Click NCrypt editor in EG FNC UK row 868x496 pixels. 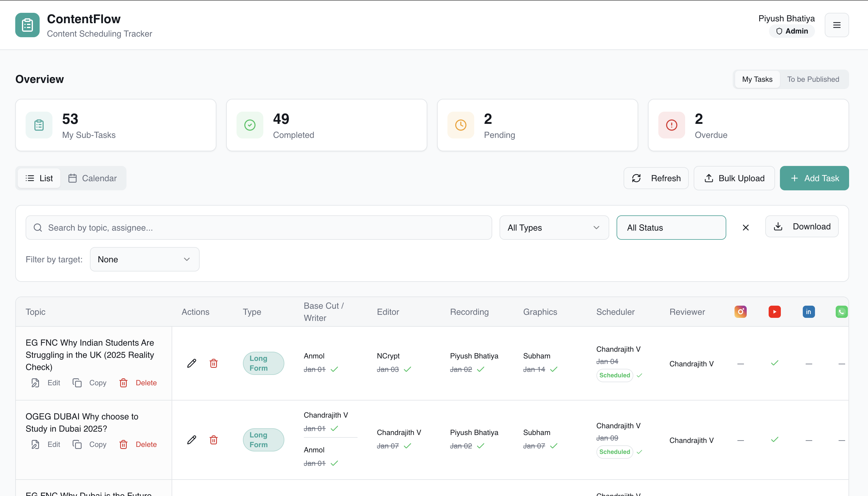(388, 356)
